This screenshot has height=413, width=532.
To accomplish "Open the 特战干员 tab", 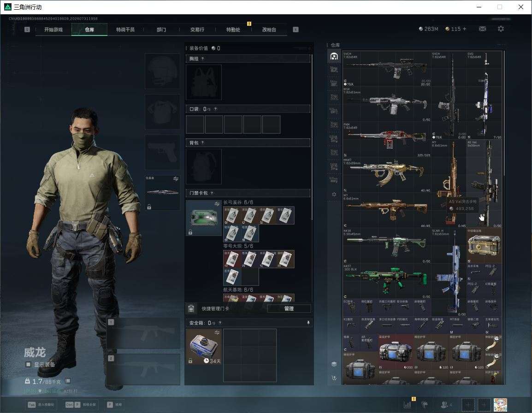I will 125,29.
